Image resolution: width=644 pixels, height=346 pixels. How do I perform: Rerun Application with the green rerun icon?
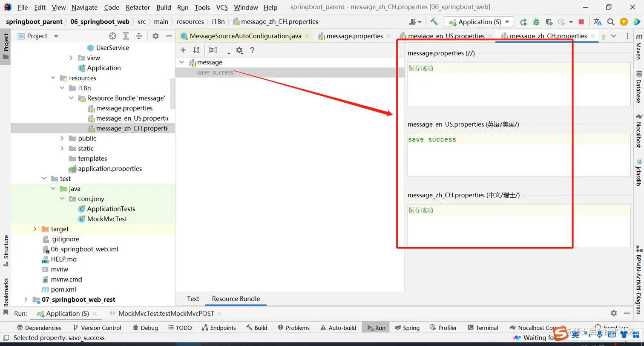[523, 22]
